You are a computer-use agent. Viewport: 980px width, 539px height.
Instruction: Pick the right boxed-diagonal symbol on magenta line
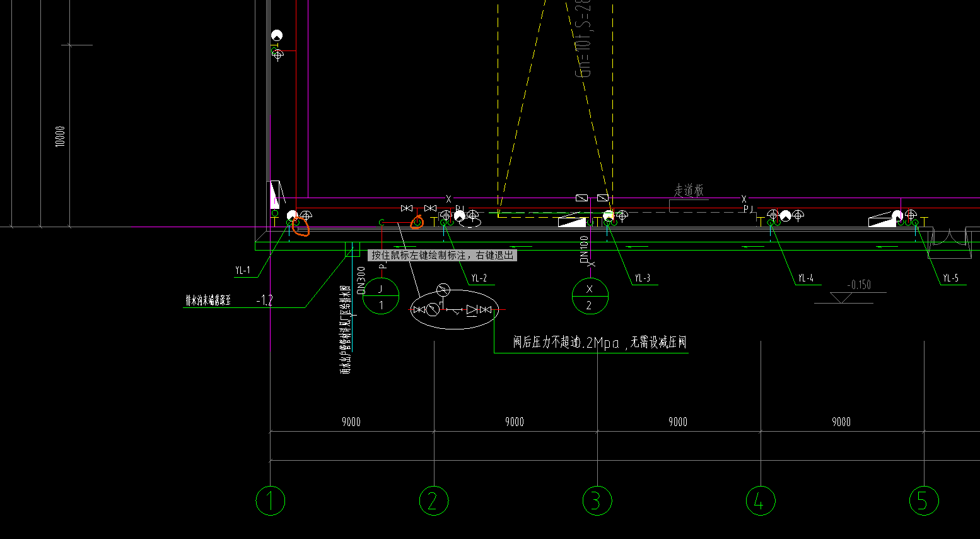[x=602, y=198]
